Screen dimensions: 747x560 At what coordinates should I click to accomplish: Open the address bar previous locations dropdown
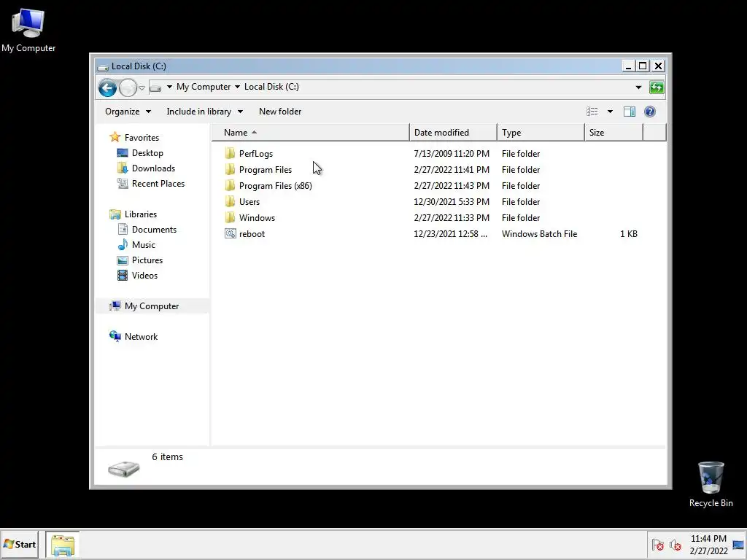pos(638,87)
